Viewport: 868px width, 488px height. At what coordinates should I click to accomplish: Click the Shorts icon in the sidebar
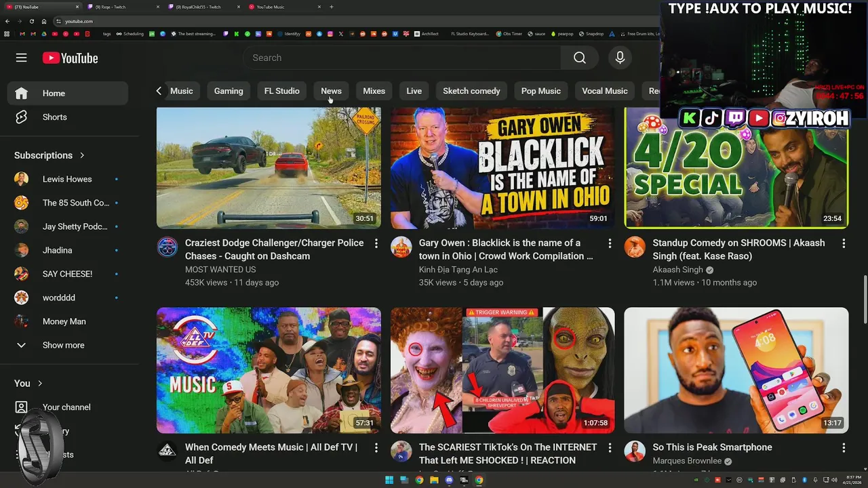21,117
